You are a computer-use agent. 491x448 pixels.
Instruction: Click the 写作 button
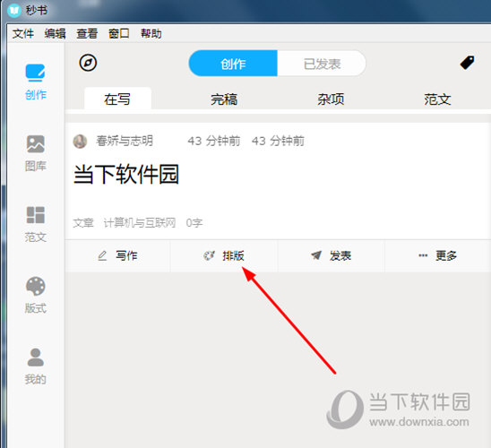[117, 255]
